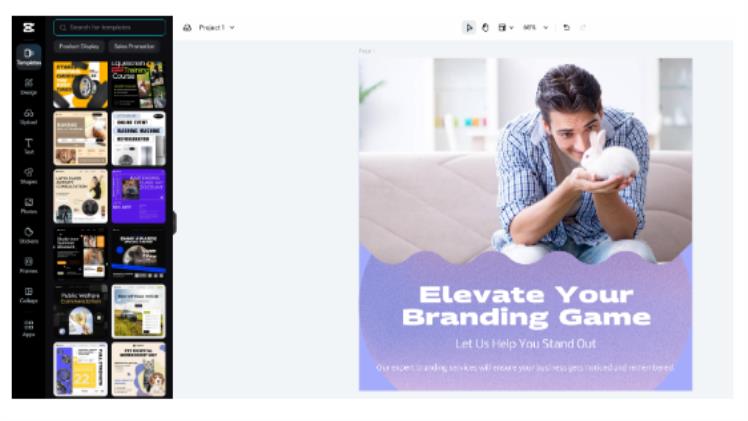
Task: Expand the layout options dropdown in toolbar
Action: [505, 28]
